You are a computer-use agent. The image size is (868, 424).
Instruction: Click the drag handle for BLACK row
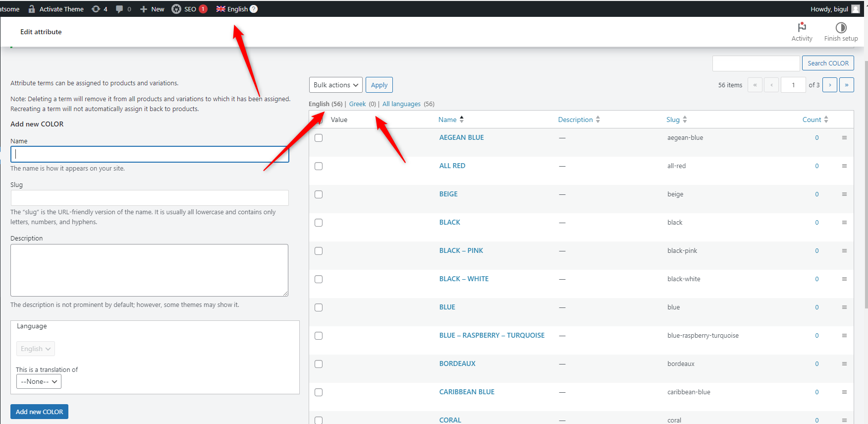(844, 223)
